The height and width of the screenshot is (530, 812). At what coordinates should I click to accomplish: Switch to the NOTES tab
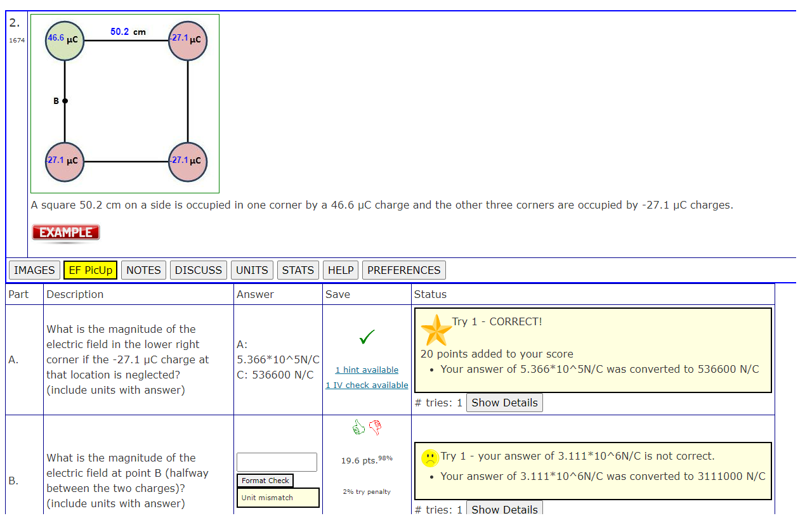click(143, 269)
